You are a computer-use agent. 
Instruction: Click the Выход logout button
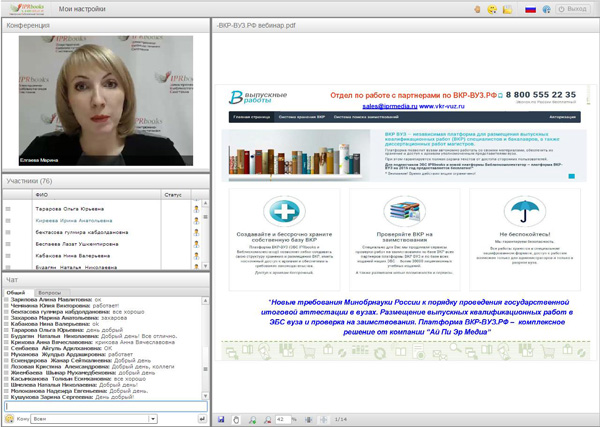click(573, 9)
